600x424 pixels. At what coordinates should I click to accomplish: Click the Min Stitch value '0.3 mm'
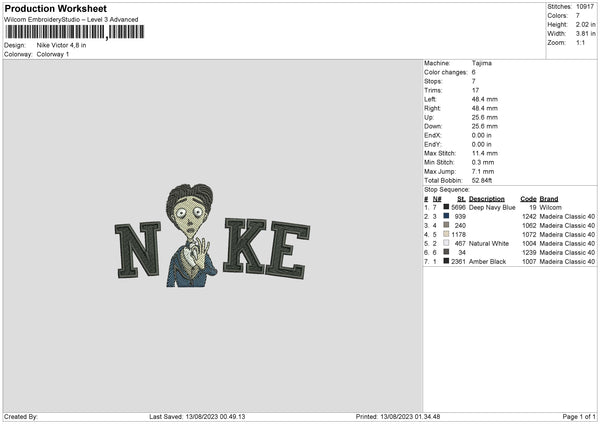(x=483, y=163)
